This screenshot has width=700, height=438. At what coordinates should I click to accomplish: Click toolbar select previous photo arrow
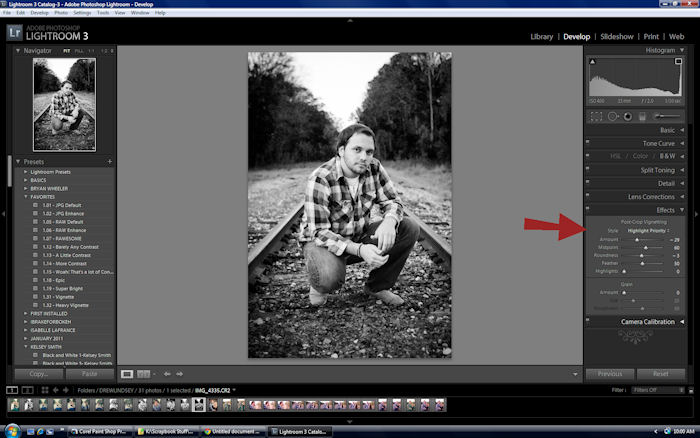pyautogui.click(x=167, y=374)
